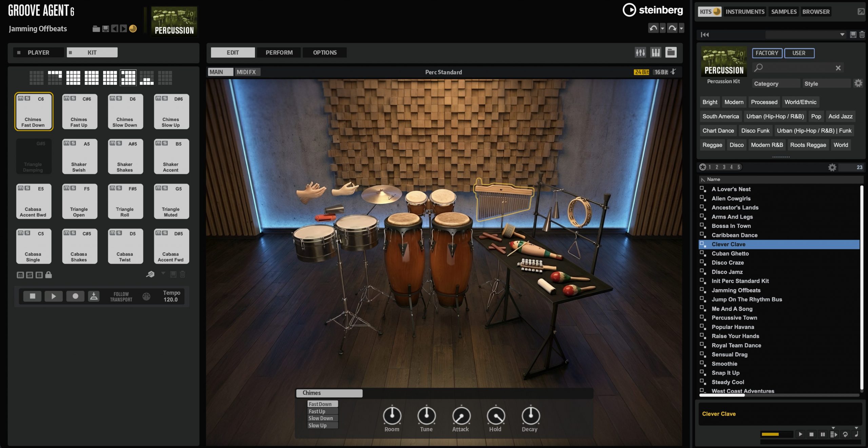The width and height of the screenshot is (868, 448).
Task: Toggle the USER content filter
Action: 799,53
